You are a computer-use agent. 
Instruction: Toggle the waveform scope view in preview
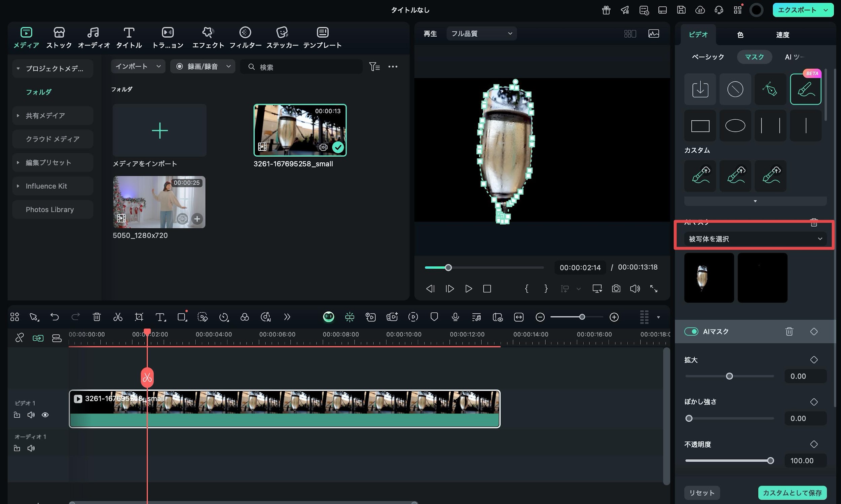coord(653,33)
